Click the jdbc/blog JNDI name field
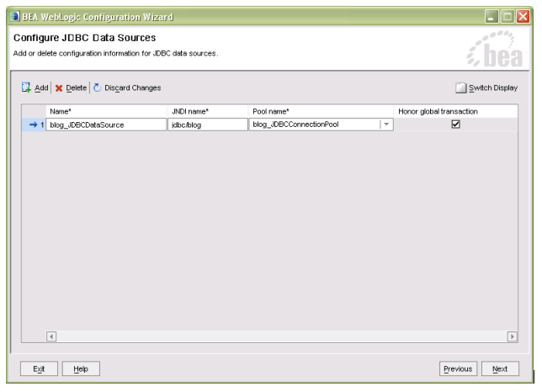 coord(208,124)
